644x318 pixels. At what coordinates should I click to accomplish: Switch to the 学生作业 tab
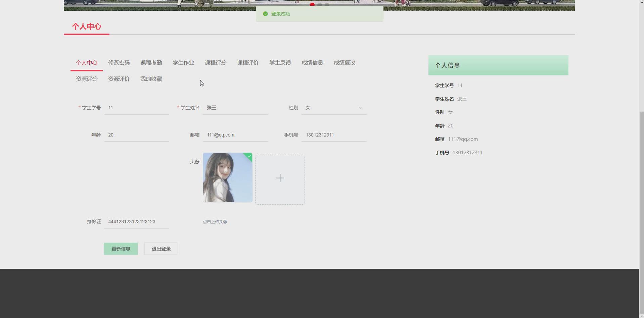coord(183,63)
